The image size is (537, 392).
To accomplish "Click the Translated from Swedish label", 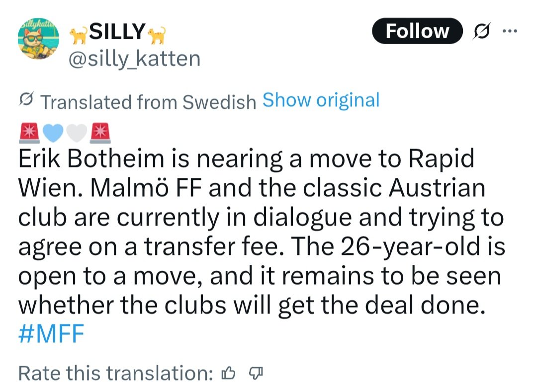I will (148, 101).
